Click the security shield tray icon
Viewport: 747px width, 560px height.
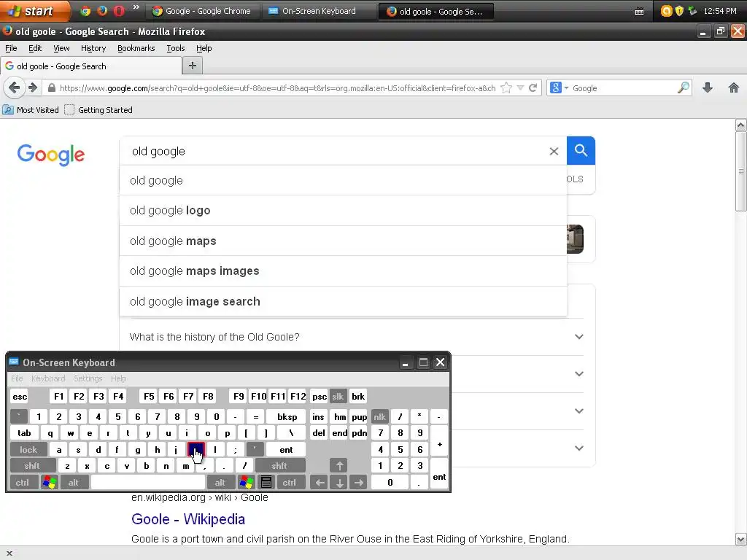(679, 11)
